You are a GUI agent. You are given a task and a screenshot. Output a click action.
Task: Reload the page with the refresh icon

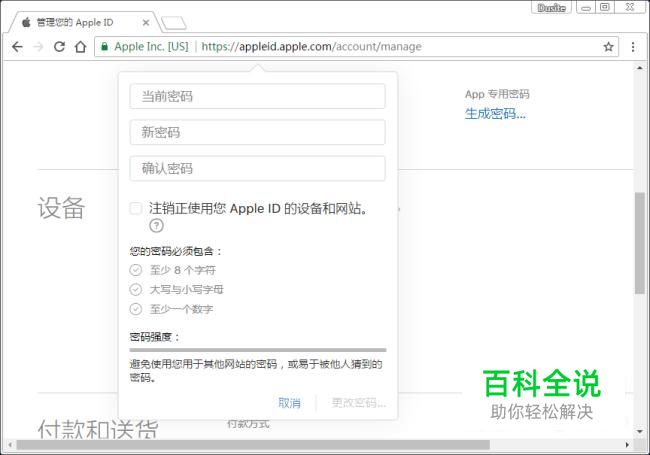pyautogui.click(x=59, y=46)
